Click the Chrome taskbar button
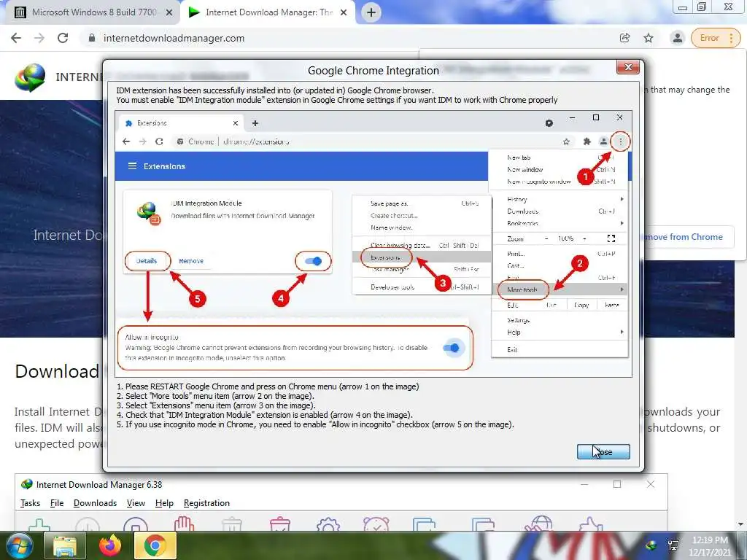Viewport: 747px width, 560px height. pyautogui.click(x=155, y=545)
